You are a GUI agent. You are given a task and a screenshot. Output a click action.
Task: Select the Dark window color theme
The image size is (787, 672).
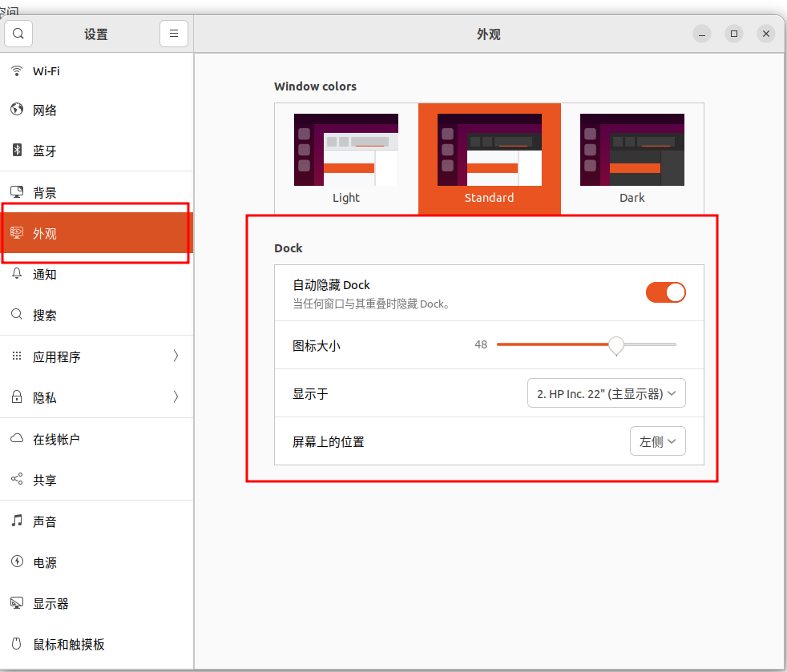(x=632, y=159)
